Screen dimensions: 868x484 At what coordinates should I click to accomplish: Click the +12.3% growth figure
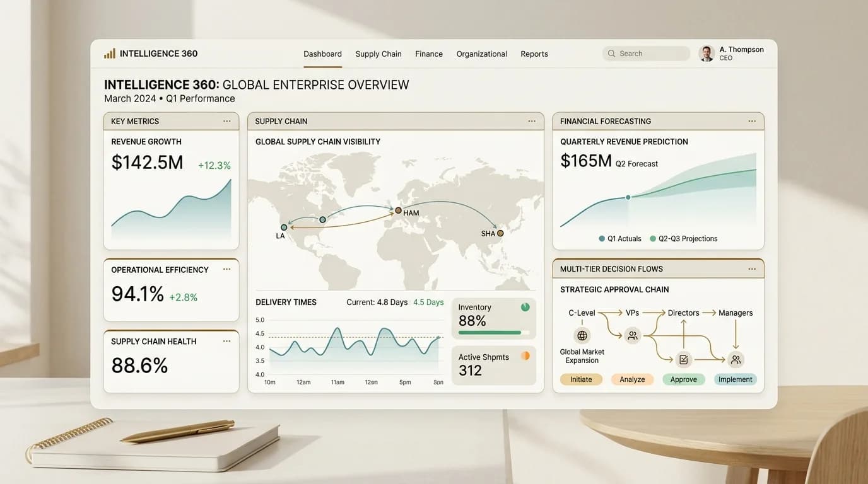pyautogui.click(x=214, y=166)
